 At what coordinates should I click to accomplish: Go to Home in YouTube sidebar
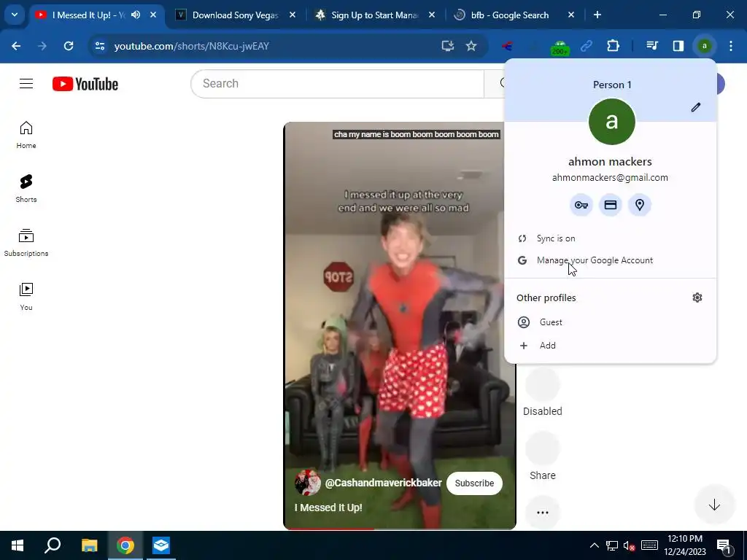[x=26, y=135]
